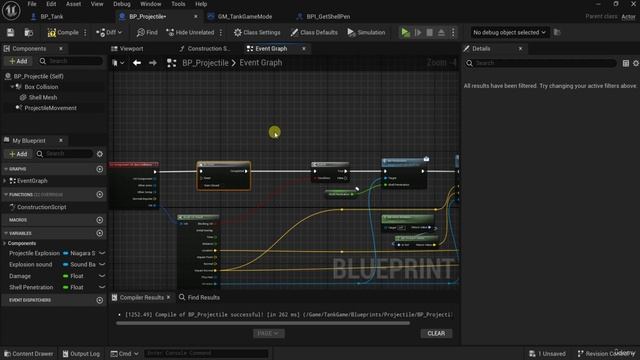The height and width of the screenshot is (360, 640).
Task: Click the debug object locate icon
Action: (557, 32)
